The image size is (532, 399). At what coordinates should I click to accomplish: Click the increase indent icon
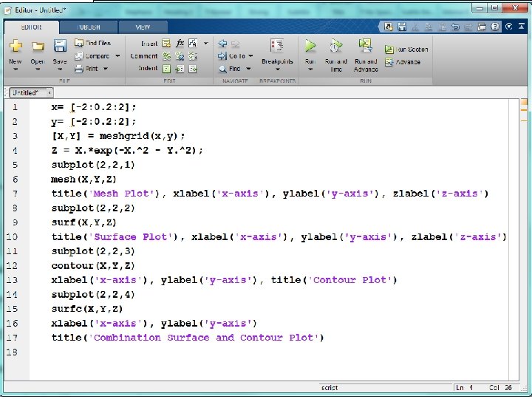pos(180,69)
